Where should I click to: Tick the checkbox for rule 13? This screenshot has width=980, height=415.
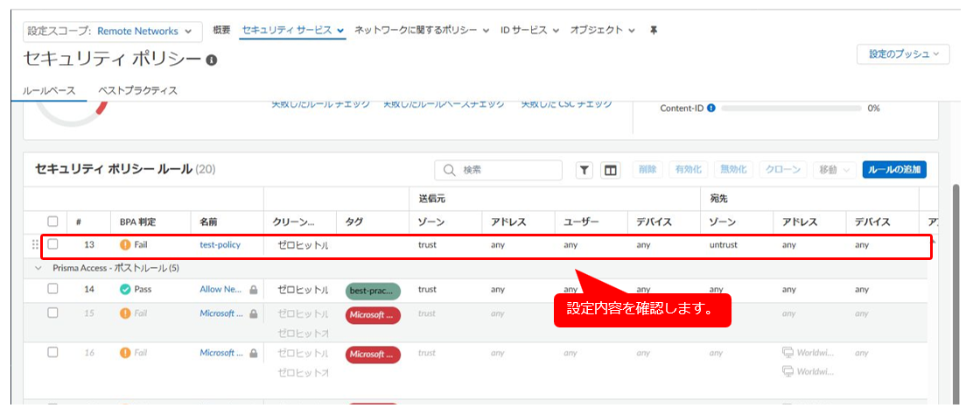[x=52, y=244]
